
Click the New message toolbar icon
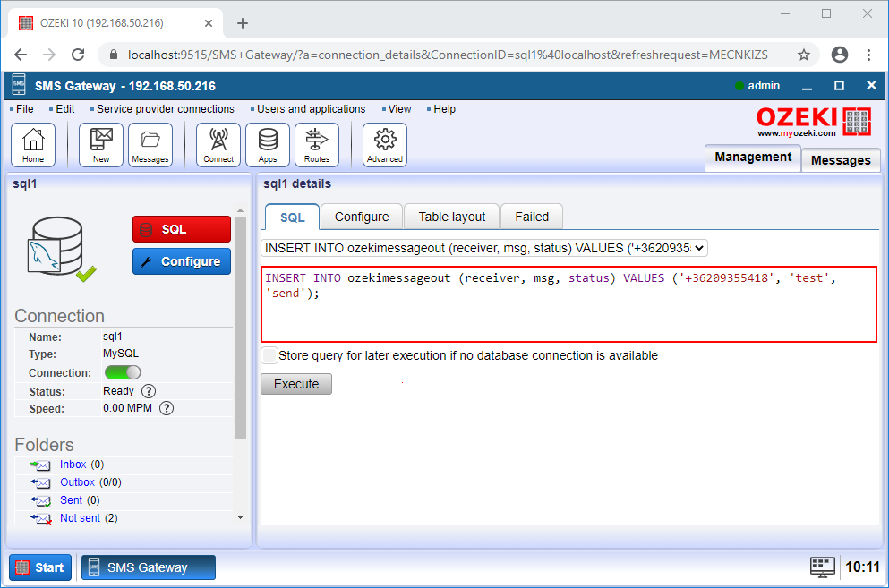[101, 145]
